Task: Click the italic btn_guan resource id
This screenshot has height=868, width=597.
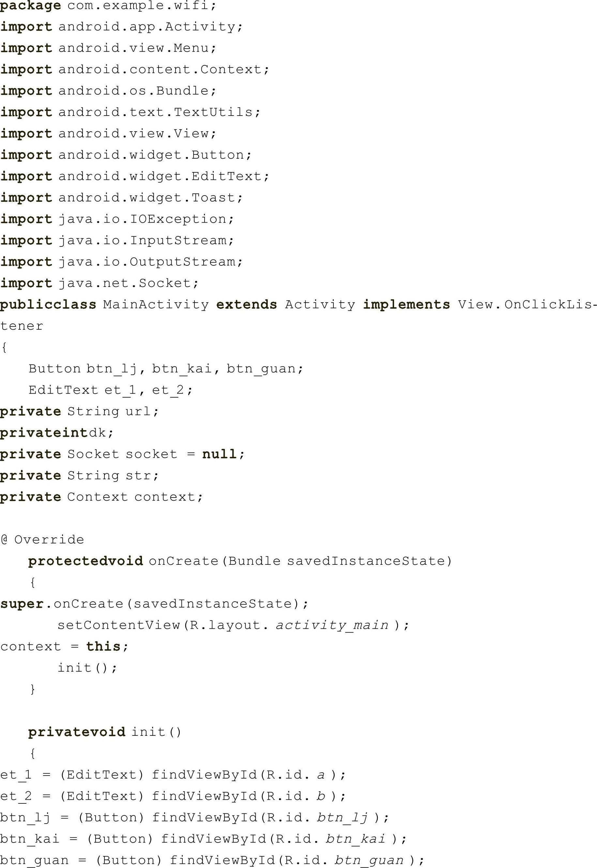Action: [x=369, y=860]
